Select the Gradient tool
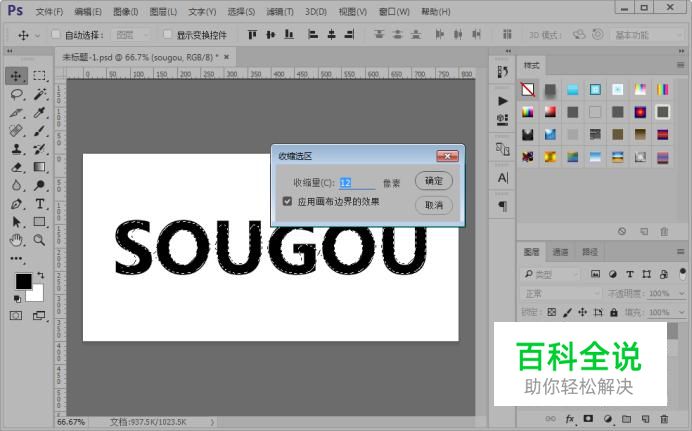692x431 pixels. click(39, 167)
